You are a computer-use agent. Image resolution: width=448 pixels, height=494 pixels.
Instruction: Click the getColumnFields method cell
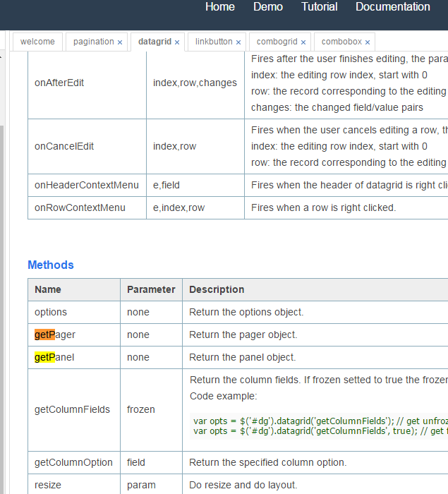pyautogui.click(x=72, y=409)
